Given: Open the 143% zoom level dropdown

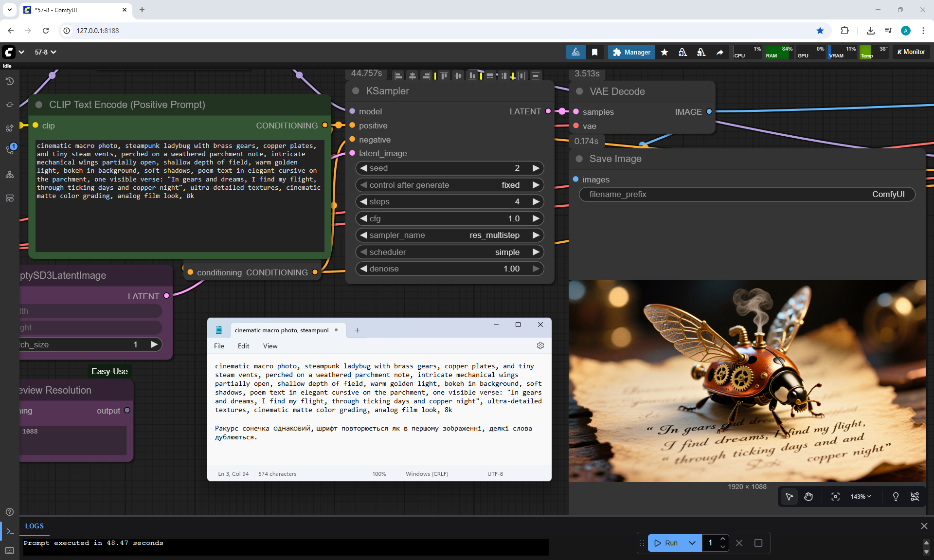Looking at the screenshot, I should coord(861,496).
